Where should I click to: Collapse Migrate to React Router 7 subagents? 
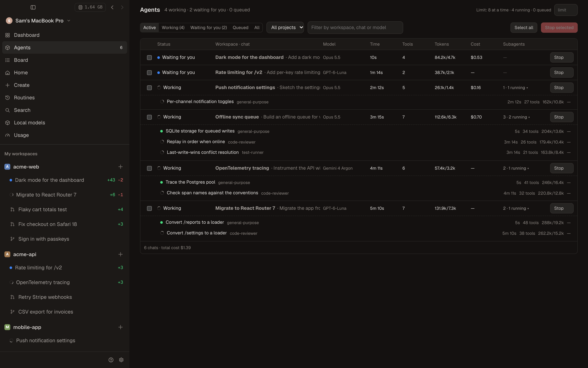pos(516,208)
